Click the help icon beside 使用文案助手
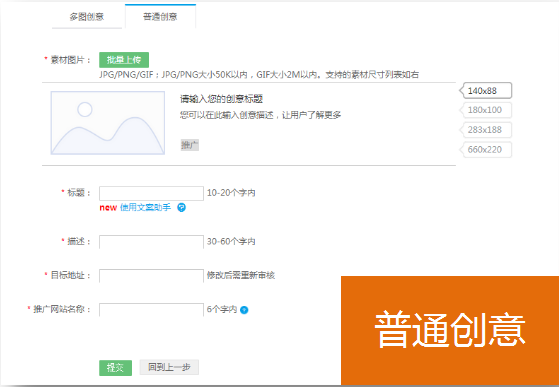This screenshot has height=387, width=559. click(181, 207)
